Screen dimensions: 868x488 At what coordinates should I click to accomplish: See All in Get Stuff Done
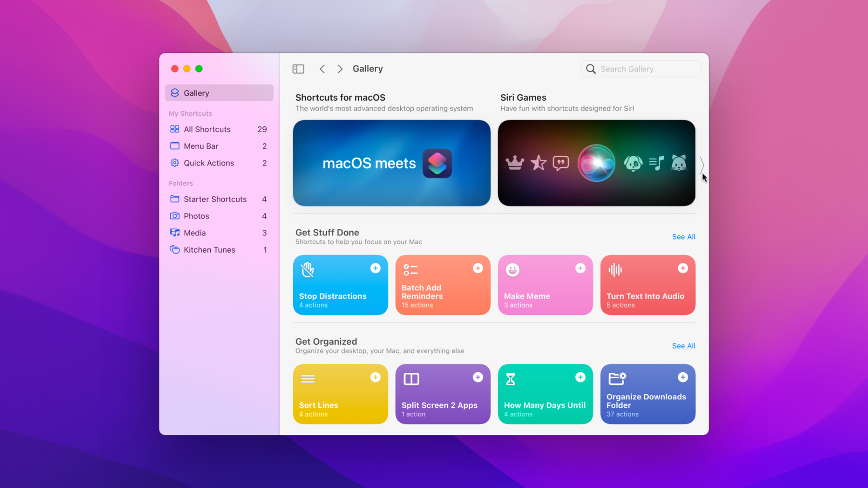[683, 237]
